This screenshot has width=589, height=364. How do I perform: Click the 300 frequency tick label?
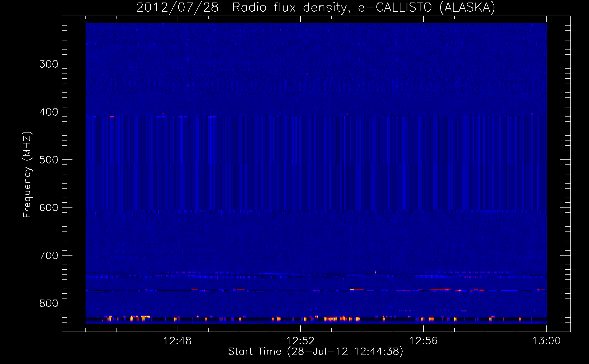(x=49, y=64)
